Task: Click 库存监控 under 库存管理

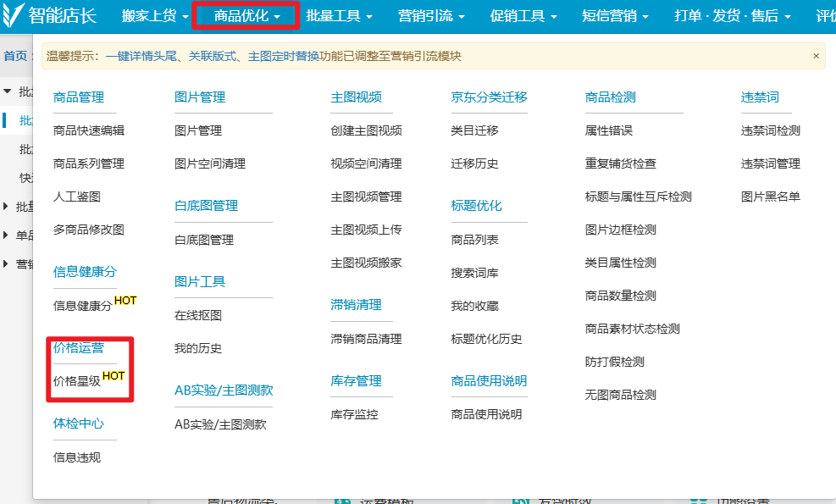Action: point(354,414)
